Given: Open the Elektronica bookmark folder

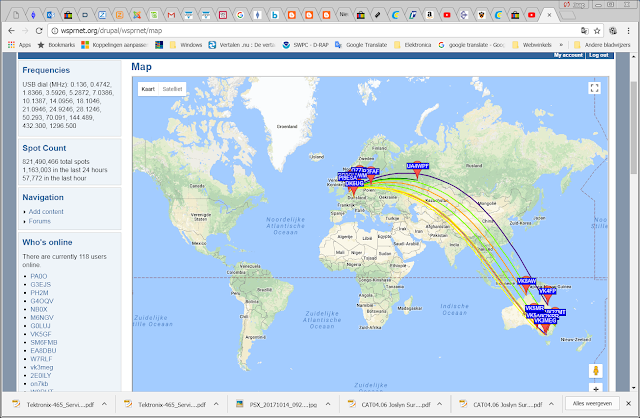Looking at the screenshot, I should click(413, 45).
